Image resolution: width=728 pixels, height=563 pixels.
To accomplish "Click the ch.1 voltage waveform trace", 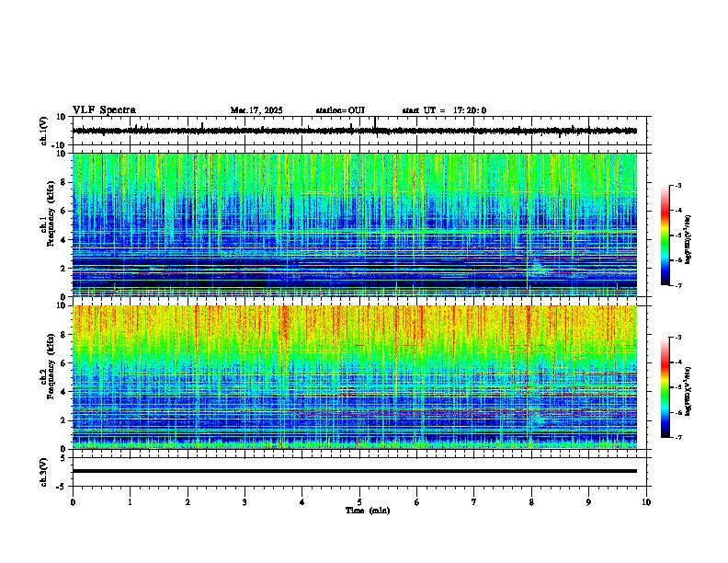I will point(354,131).
